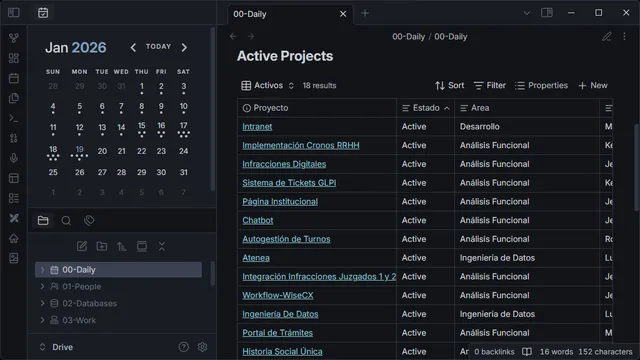The width and height of the screenshot is (640, 360).
Task: Open graph view from the ribbon
Action: point(14,38)
